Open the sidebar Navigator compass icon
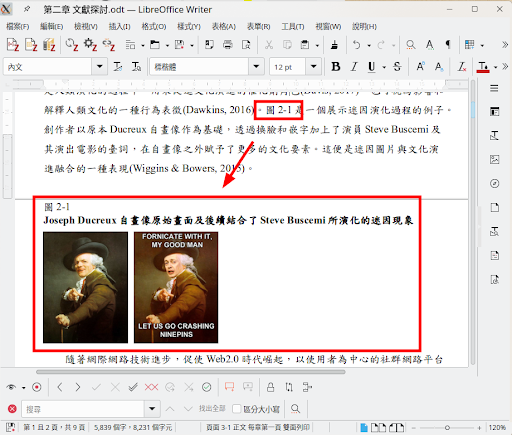Image resolution: width=512 pixels, height=435 pixels. [494, 183]
